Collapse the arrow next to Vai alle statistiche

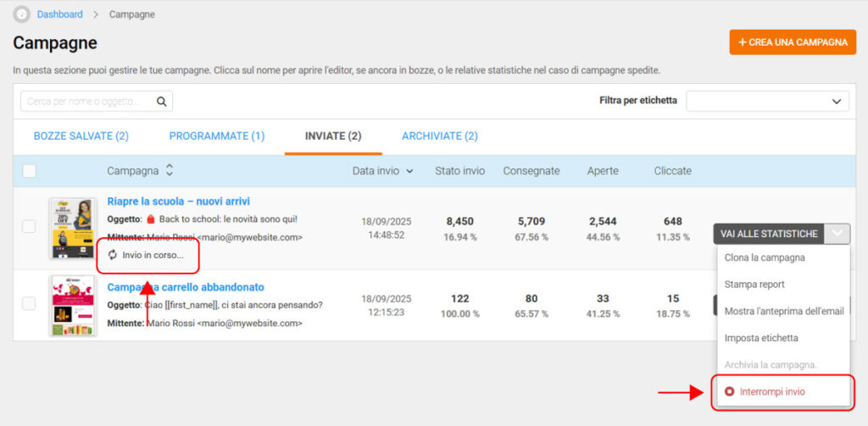click(837, 234)
